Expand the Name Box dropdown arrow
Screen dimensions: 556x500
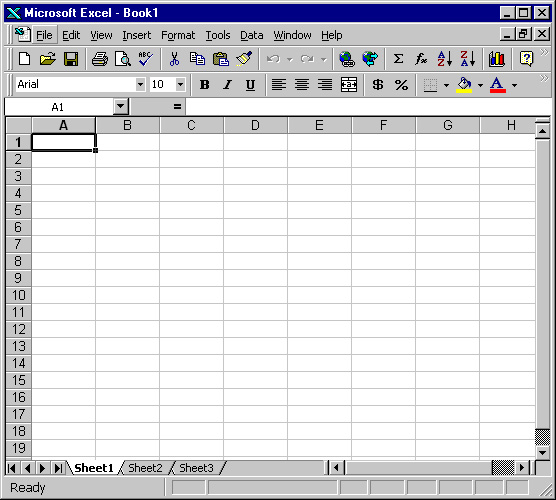121,106
